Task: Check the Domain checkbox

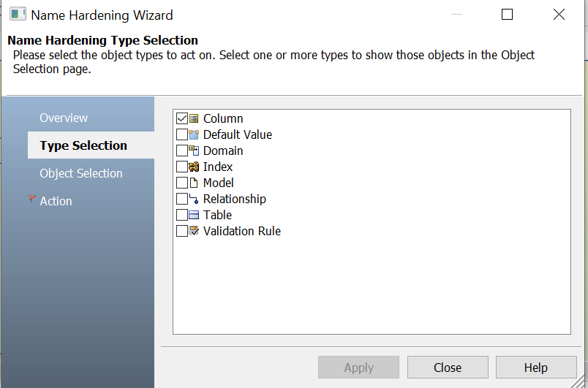Action: click(182, 151)
